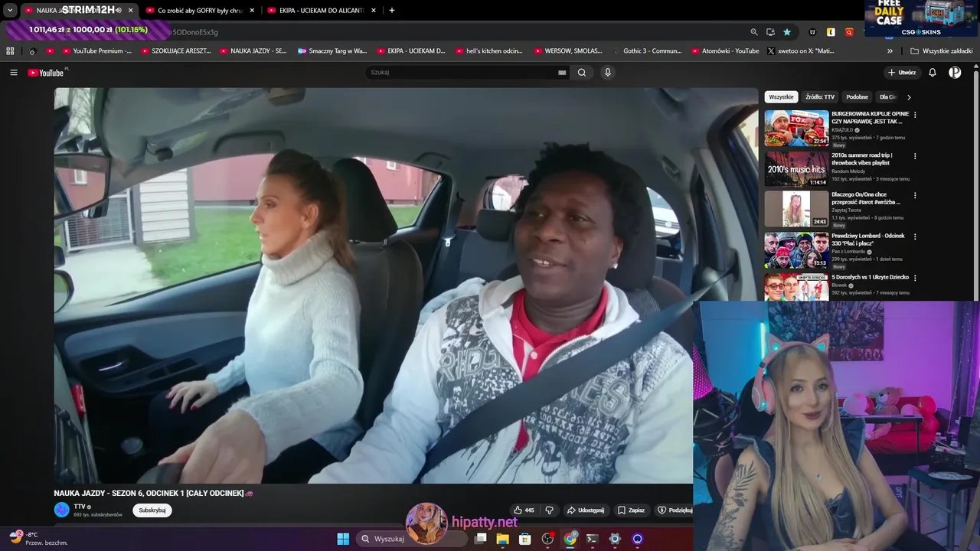Open the TTV channel name link
This screenshot has width=980, height=551.
tap(79, 507)
